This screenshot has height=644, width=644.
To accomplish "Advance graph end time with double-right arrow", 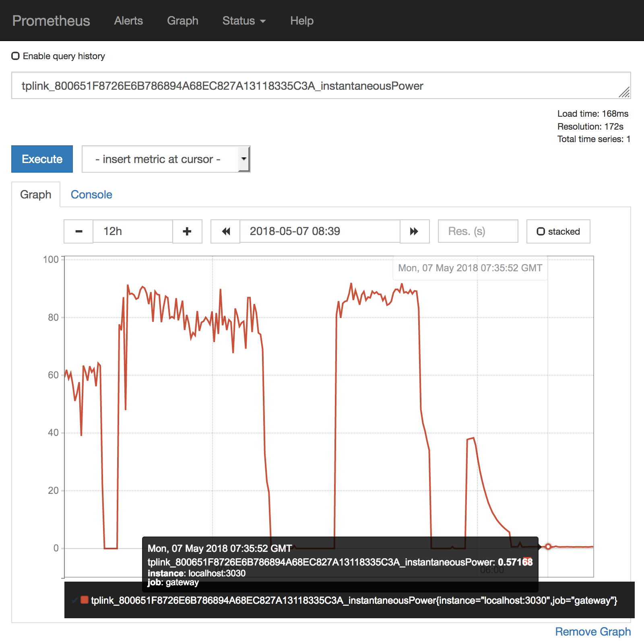I will click(x=414, y=231).
